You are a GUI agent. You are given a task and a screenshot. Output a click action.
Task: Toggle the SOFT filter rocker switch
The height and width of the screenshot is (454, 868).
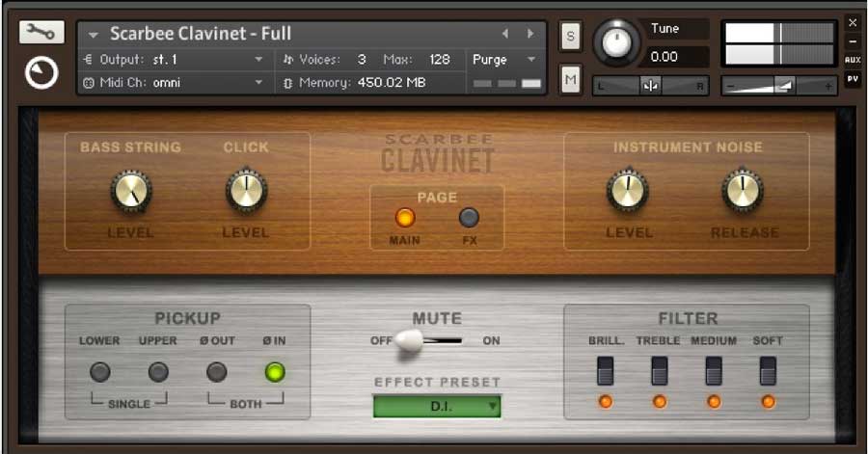pyautogui.click(x=768, y=370)
